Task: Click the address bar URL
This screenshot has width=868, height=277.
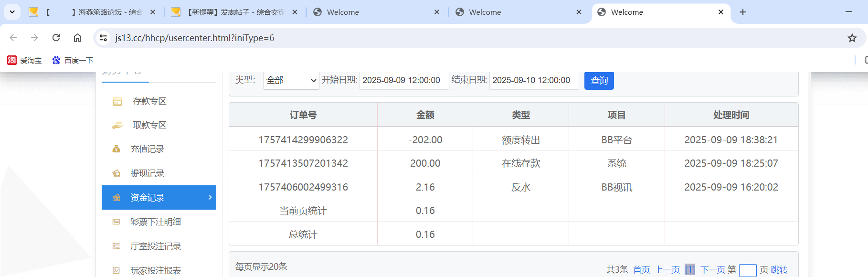Action: (194, 38)
